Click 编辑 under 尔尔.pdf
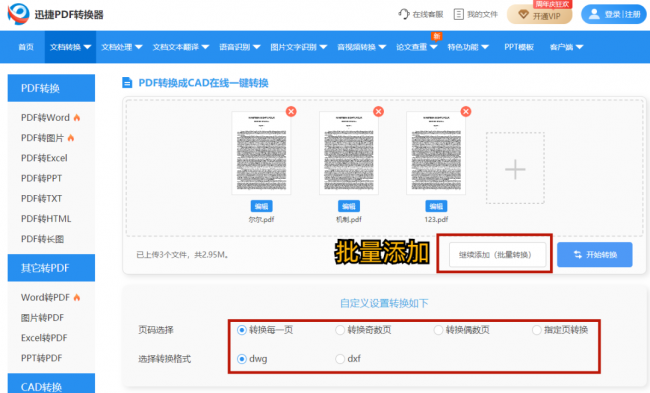 pyautogui.click(x=261, y=206)
